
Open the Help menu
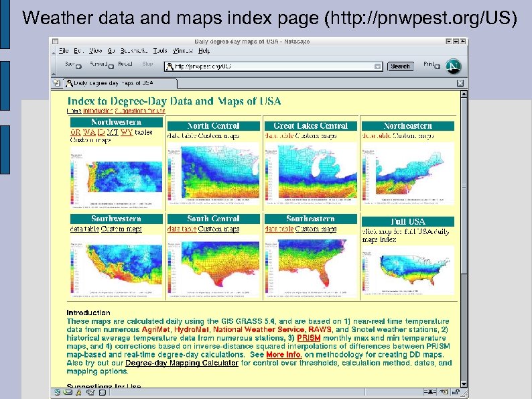tap(204, 50)
